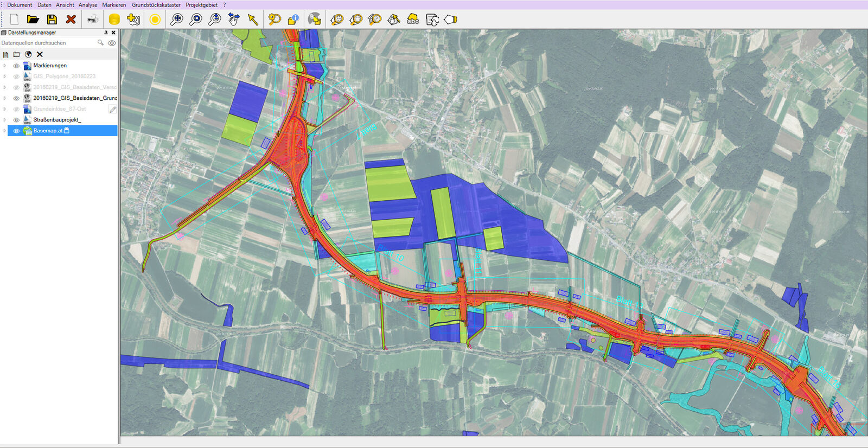
Task: Activate the yellow arrow selection tool
Action: (x=253, y=20)
